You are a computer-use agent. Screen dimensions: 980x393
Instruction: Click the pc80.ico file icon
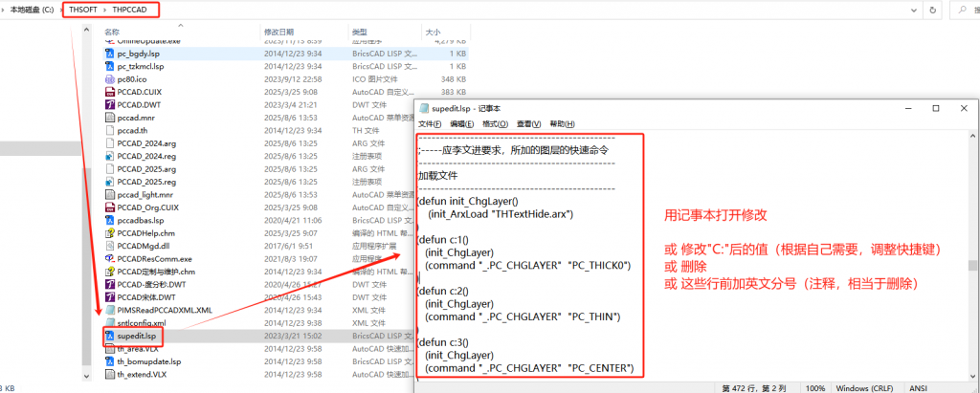pos(110,79)
